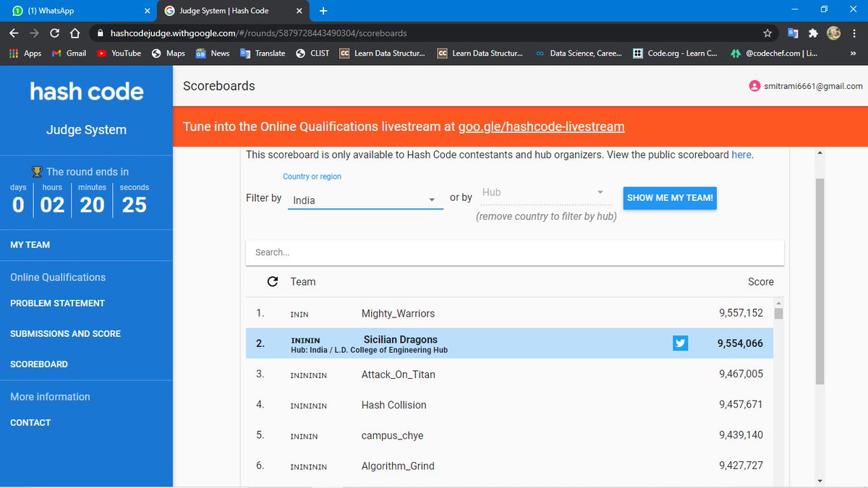The image size is (868, 488).
Task: Click the user avatar icon beside the email
Action: coord(755,86)
